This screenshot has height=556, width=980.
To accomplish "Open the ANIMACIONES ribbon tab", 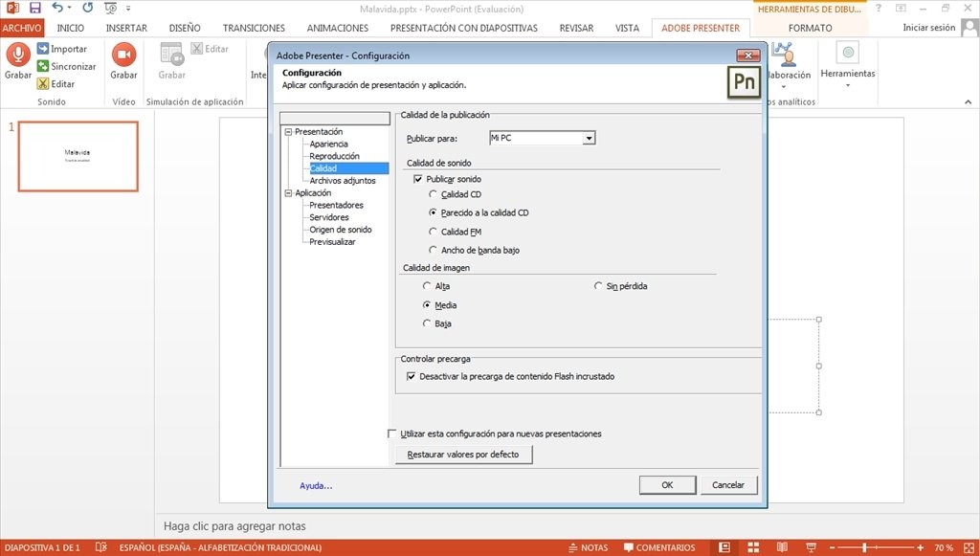I will pos(338,28).
